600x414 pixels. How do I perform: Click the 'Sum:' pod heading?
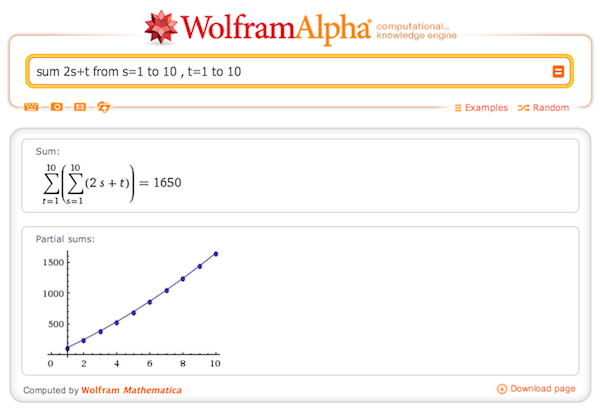click(48, 152)
